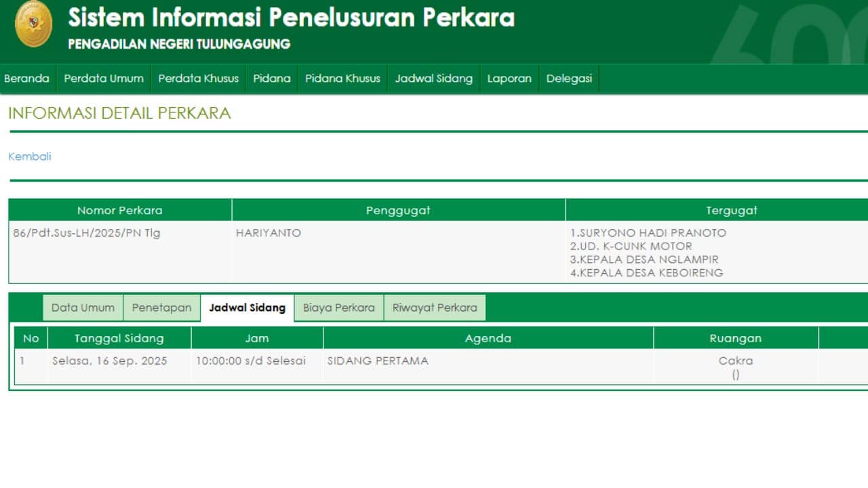The height and width of the screenshot is (488, 868).
Task: Click the Ruangan Cakra table cell
Action: (736, 361)
